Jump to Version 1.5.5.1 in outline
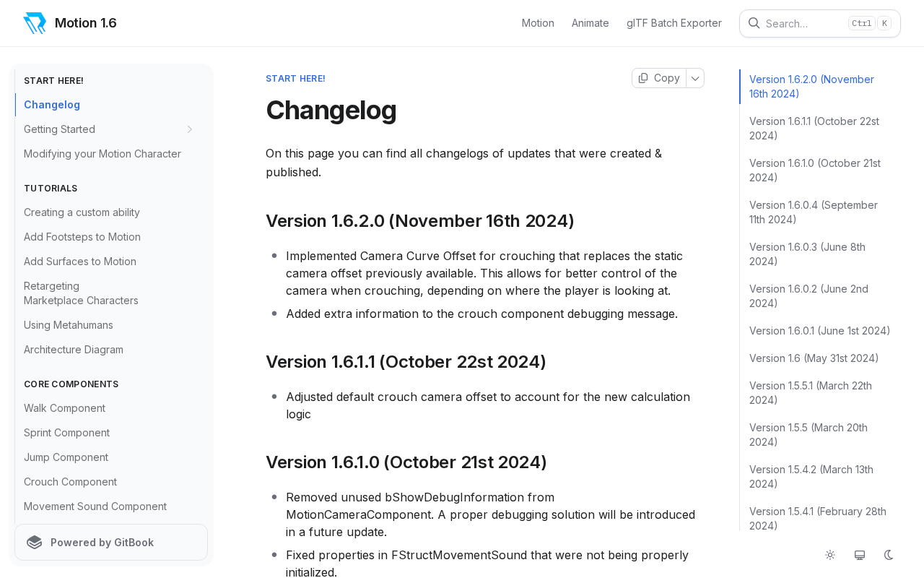Screen dimensions: 924x578 click(810, 393)
